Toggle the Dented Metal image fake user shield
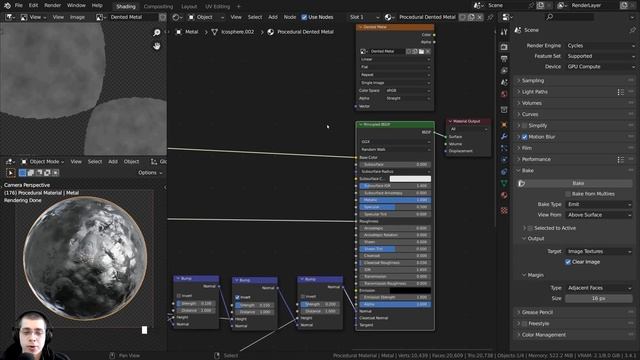Viewport: 640px width, 360px height. 162,17
